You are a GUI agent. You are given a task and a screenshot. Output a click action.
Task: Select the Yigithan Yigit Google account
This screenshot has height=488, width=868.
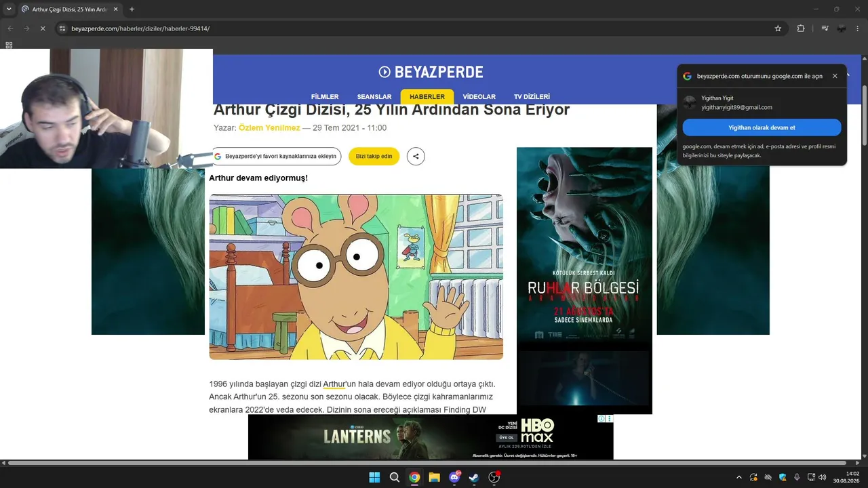coord(762,102)
